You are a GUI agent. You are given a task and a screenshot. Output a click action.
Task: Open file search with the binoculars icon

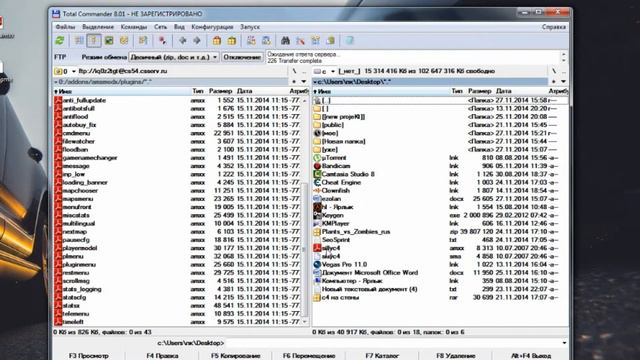point(285,40)
